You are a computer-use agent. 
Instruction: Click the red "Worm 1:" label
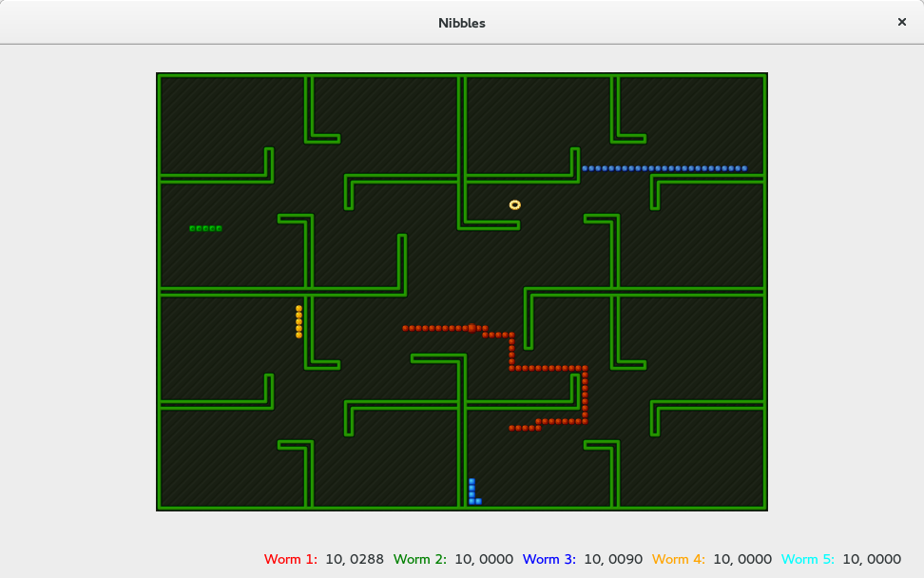click(291, 559)
